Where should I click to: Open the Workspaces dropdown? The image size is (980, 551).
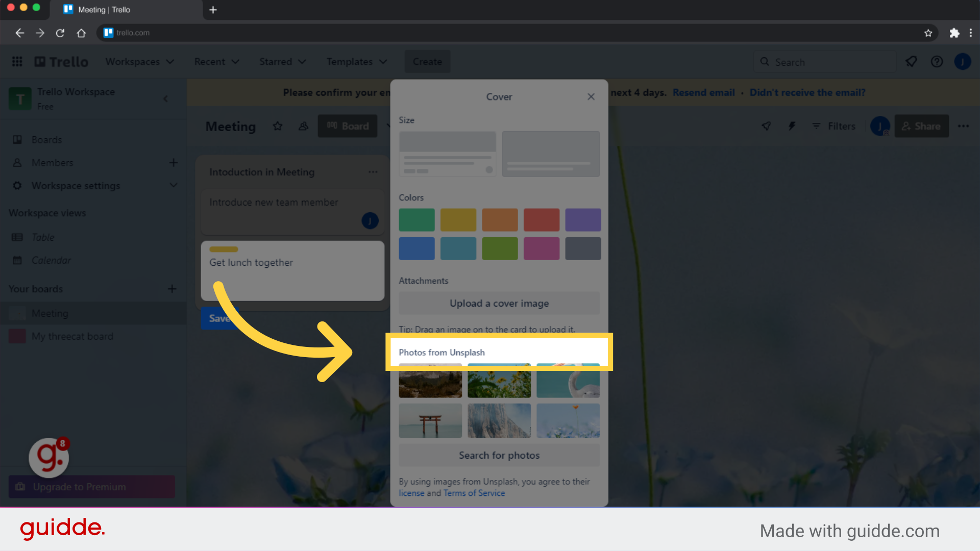140,61
